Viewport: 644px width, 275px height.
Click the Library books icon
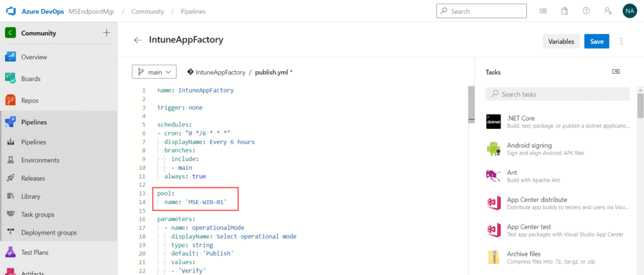[x=11, y=196]
